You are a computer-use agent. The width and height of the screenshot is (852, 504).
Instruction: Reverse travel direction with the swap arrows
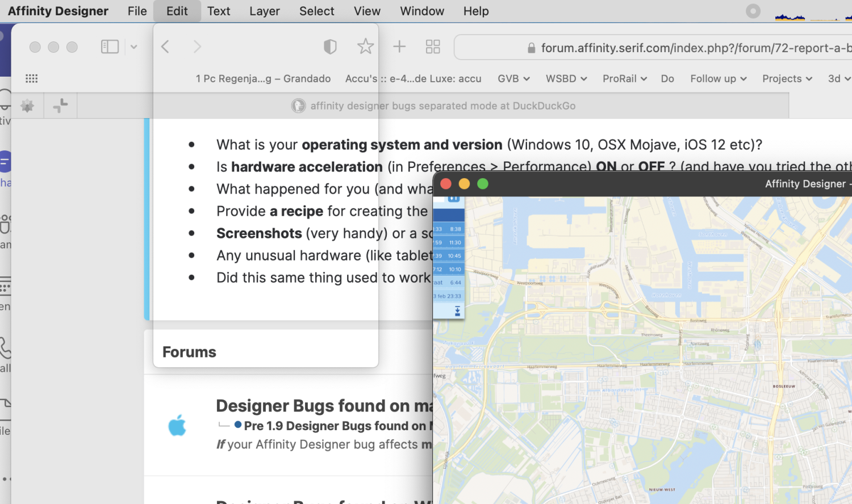click(453, 199)
